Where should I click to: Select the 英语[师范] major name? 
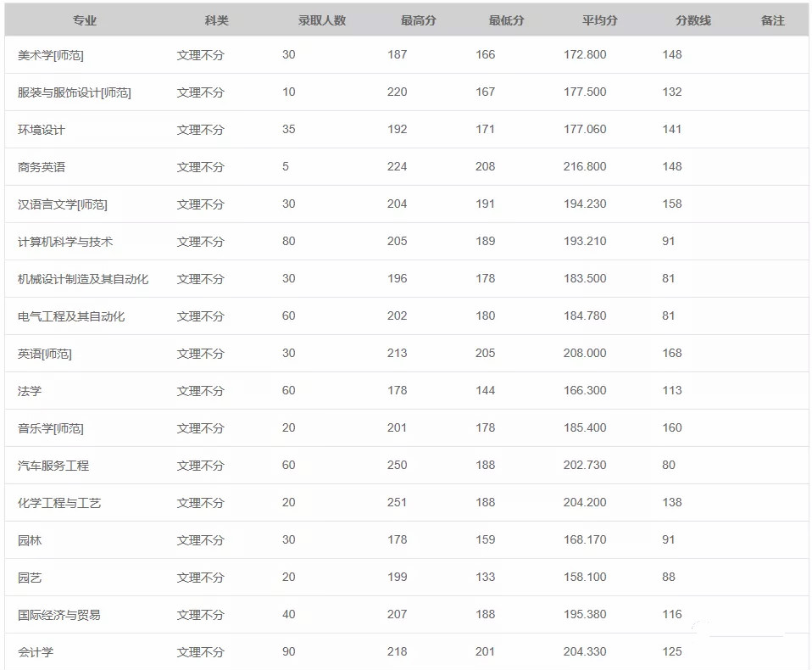click(45, 354)
